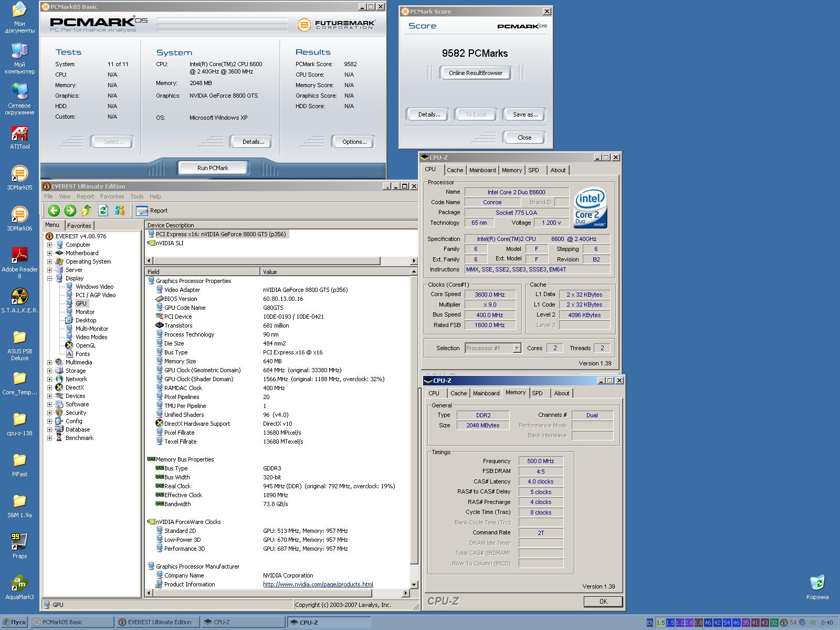Open the Start (Пуск) button
This screenshot has width=840, height=630.
tap(14, 622)
